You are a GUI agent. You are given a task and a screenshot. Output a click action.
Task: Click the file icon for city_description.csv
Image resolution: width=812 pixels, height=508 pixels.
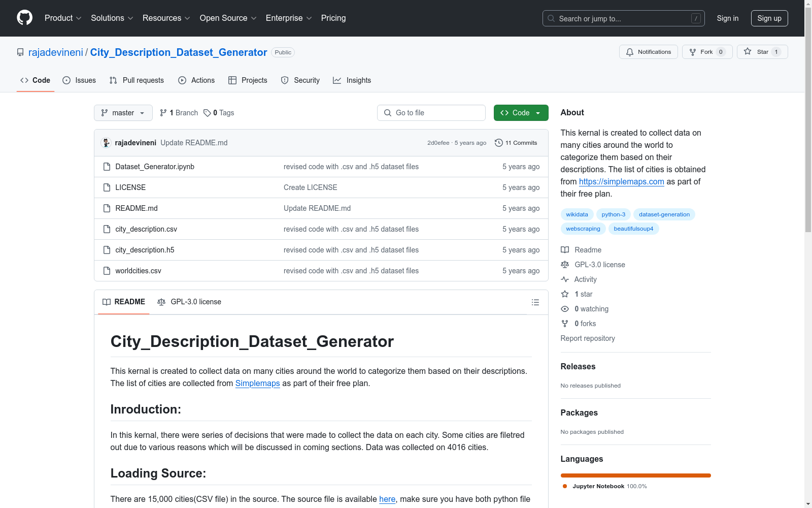(107, 229)
